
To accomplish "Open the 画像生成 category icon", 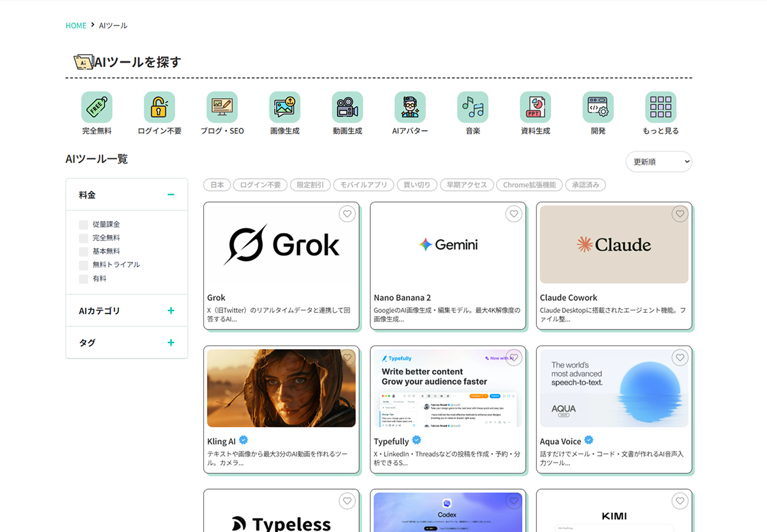I will [x=284, y=107].
